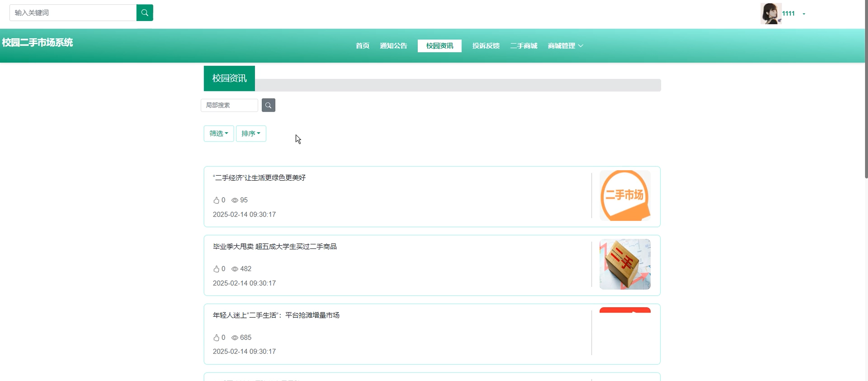
Task: Click the green global search magnifier button
Action: (x=144, y=13)
